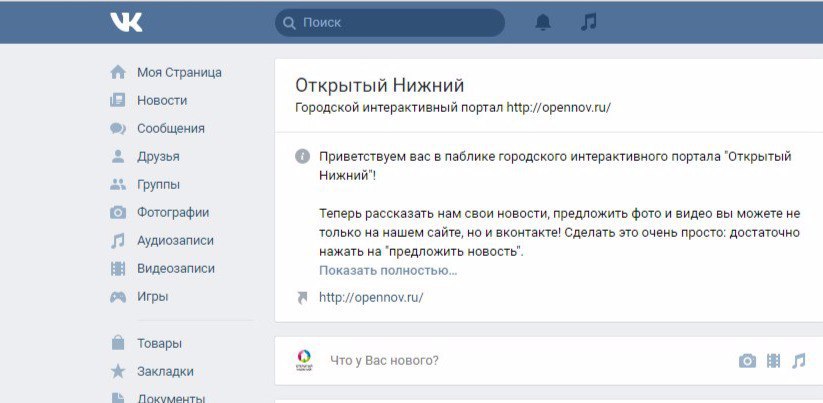Click the camera icon beside Фотографии
This screenshot has height=403, width=823.
118,213
